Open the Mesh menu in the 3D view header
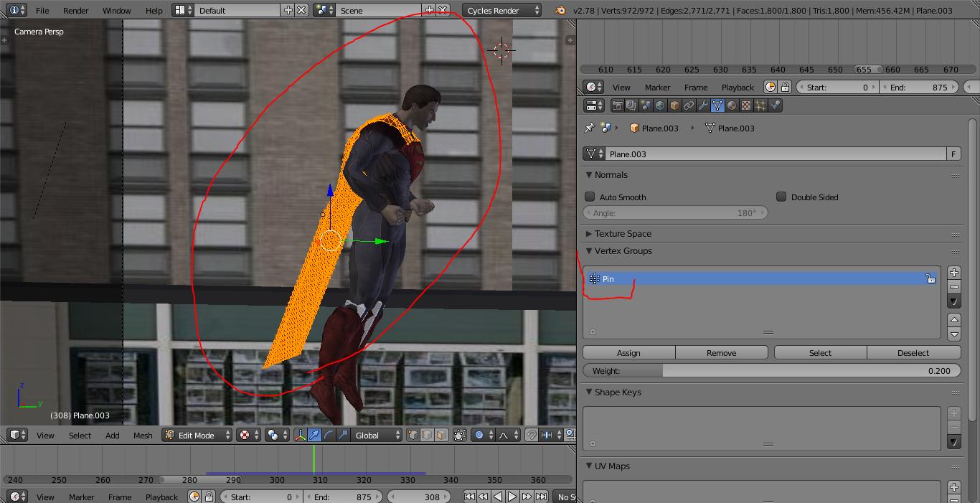The image size is (980, 503). click(143, 435)
